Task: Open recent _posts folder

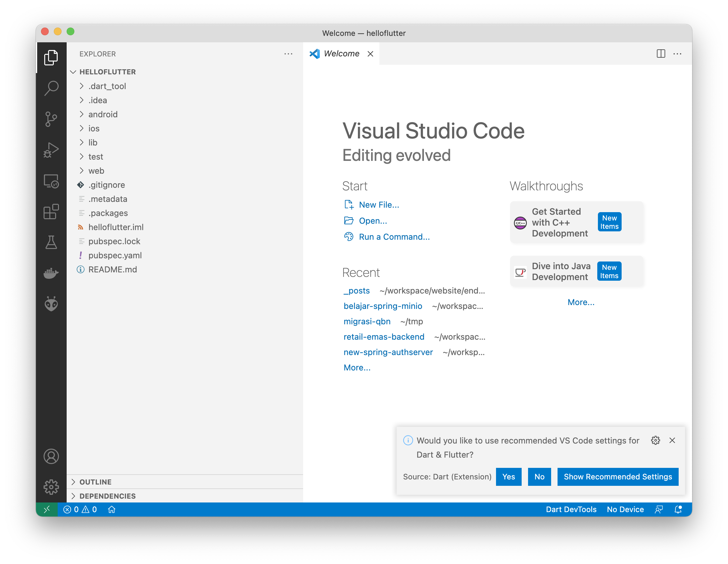Action: tap(356, 290)
